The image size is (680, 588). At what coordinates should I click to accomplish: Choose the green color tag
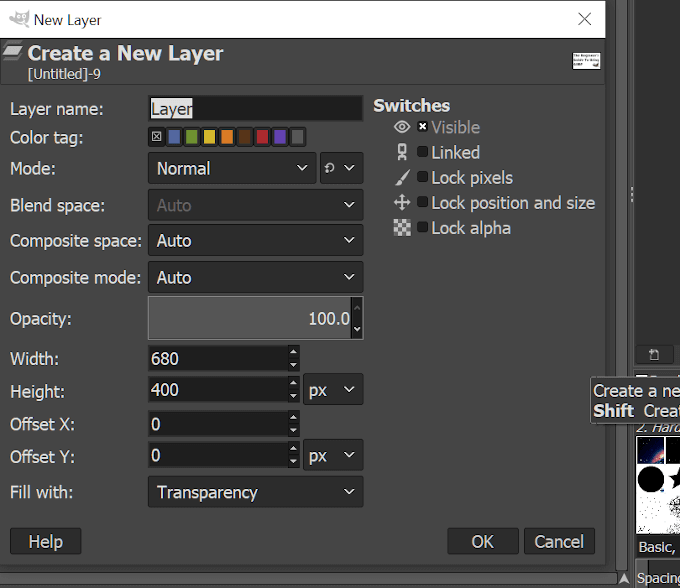point(192,137)
